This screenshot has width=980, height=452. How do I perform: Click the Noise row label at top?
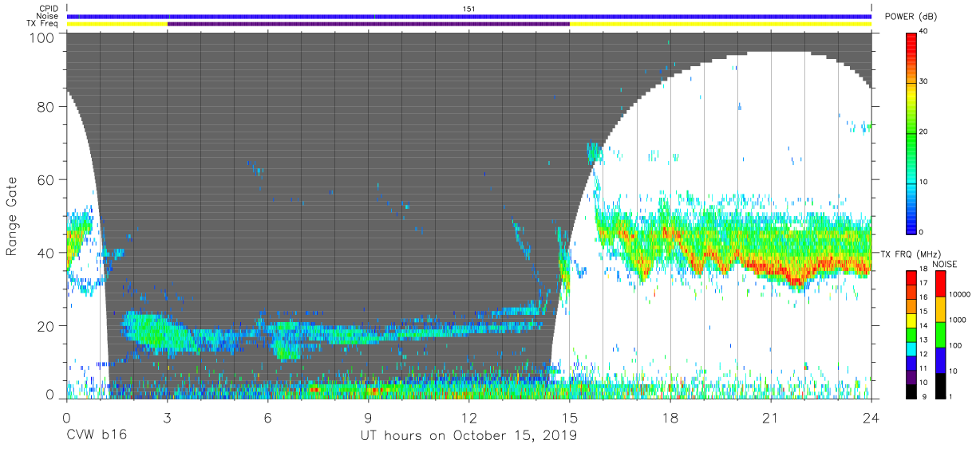[47, 16]
